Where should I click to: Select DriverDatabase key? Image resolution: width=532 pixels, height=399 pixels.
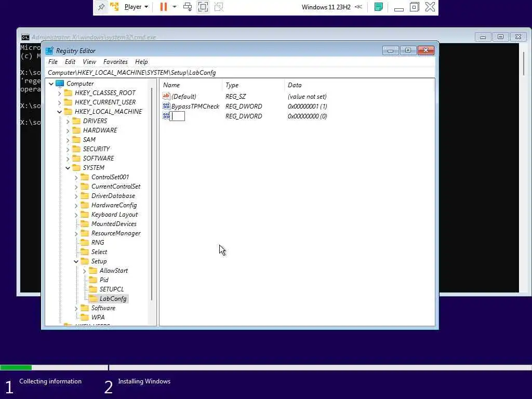(113, 196)
